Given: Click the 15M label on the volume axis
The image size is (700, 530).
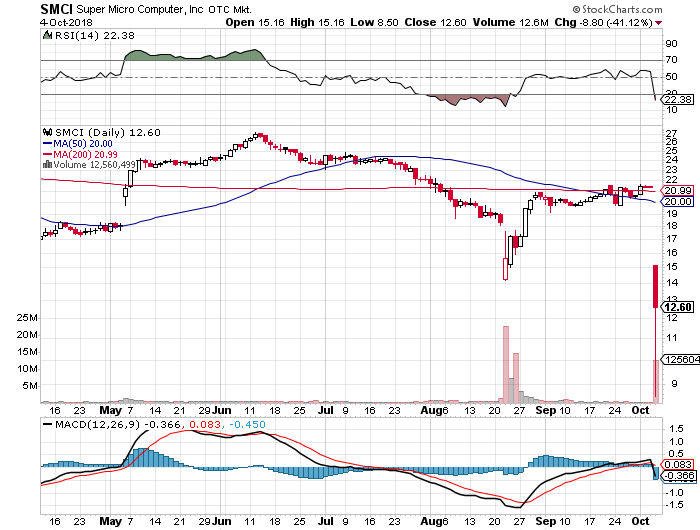Looking at the screenshot, I should pyautogui.click(x=27, y=352).
